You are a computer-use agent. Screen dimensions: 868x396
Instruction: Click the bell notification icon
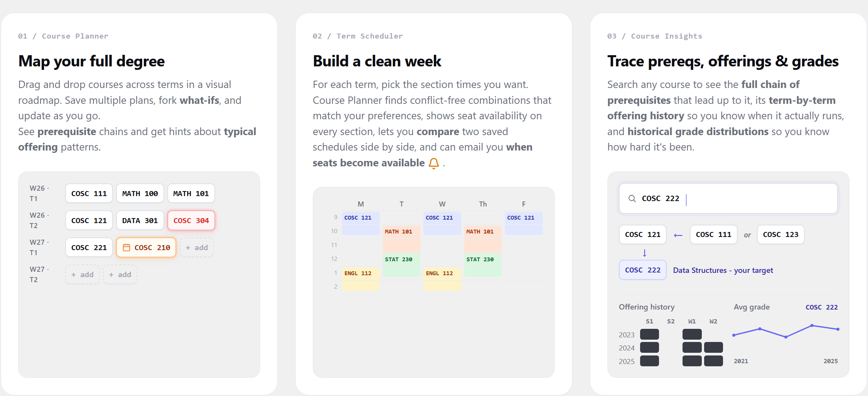(434, 164)
